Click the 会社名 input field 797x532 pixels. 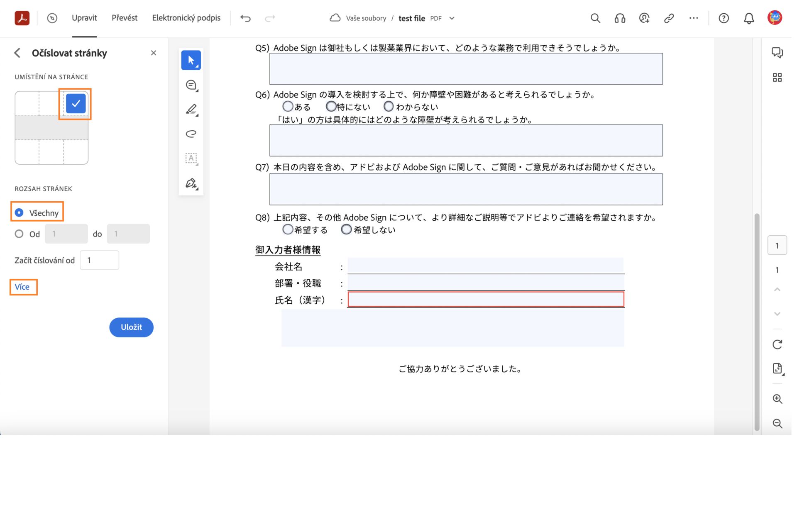[x=486, y=265]
